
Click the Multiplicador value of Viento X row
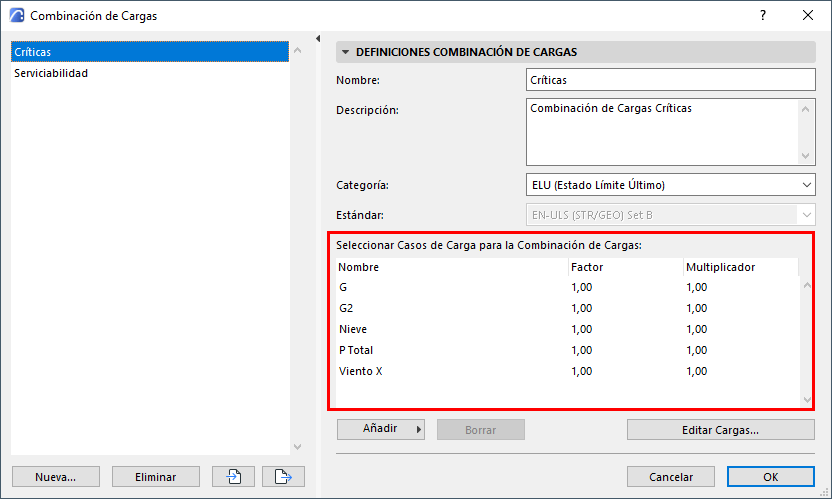pyautogui.click(x=697, y=371)
